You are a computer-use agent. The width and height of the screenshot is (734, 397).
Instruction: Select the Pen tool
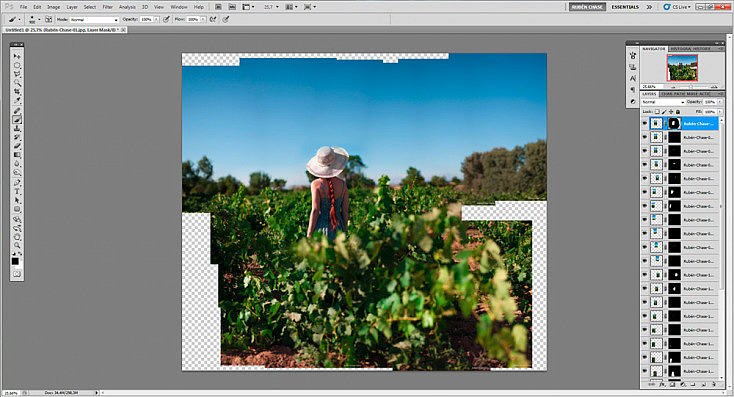[x=17, y=183]
